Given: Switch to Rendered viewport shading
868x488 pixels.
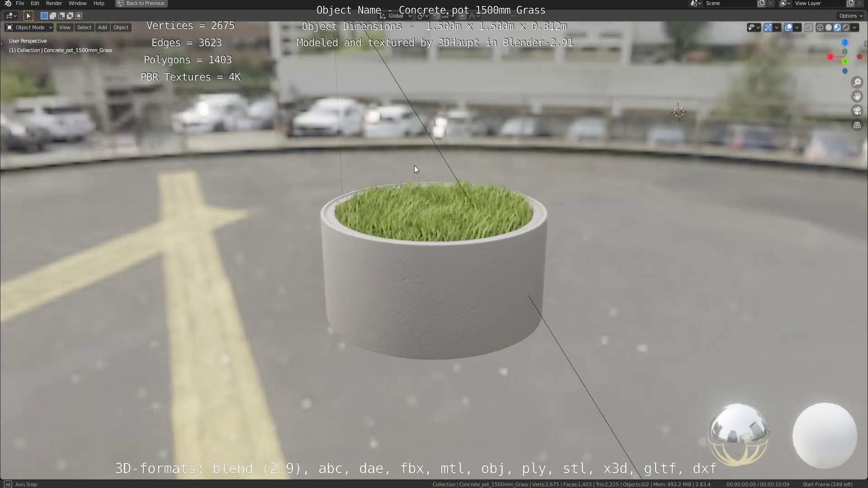Looking at the screenshot, I should pyautogui.click(x=846, y=28).
